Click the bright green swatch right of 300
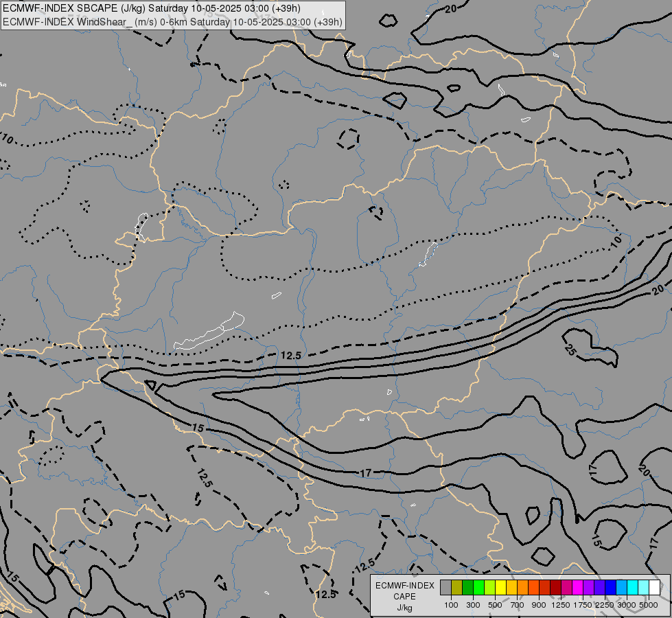This screenshot has width=672, height=618. (x=478, y=587)
